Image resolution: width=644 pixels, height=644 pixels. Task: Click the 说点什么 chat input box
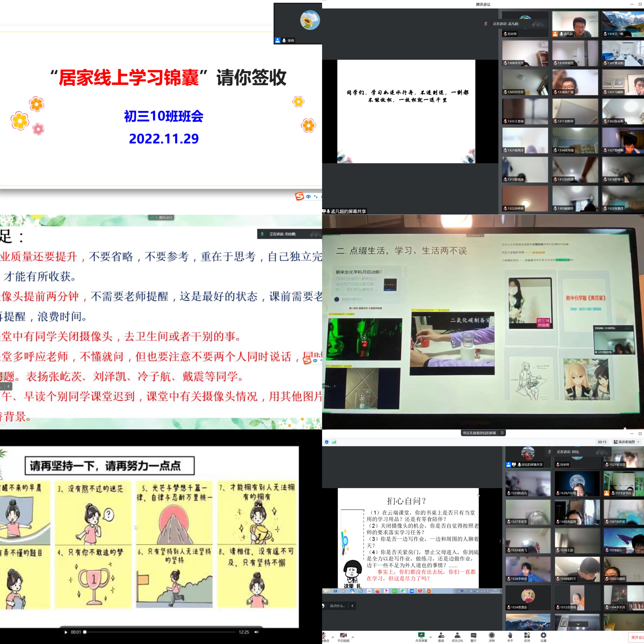(x=337, y=606)
